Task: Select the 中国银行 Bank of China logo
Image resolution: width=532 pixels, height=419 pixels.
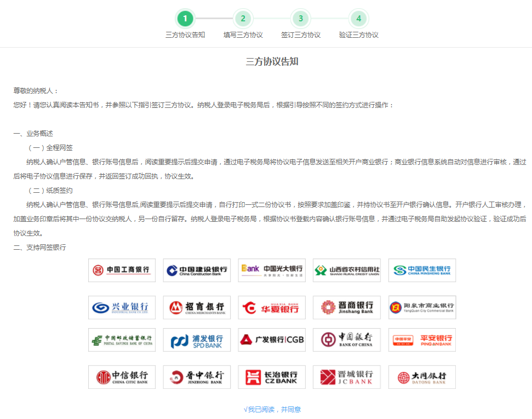Action: pos(347,340)
